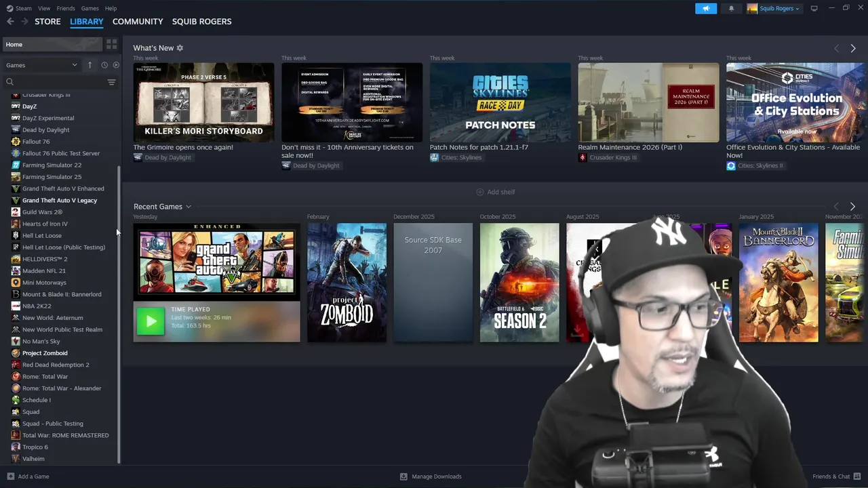Click the forward navigation arrow
Screen dimensions: 868x488
click(x=24, y=22)
